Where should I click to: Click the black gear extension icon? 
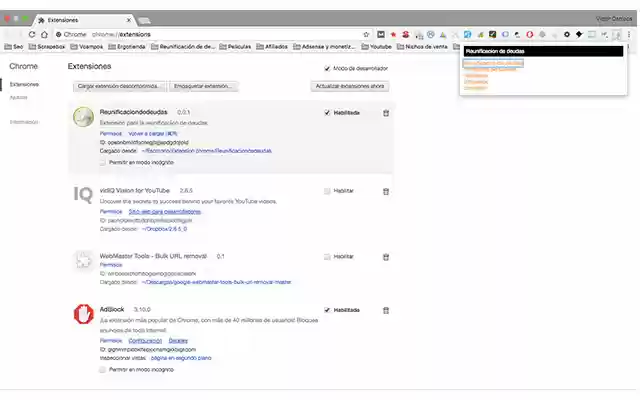tap(567, 35)
